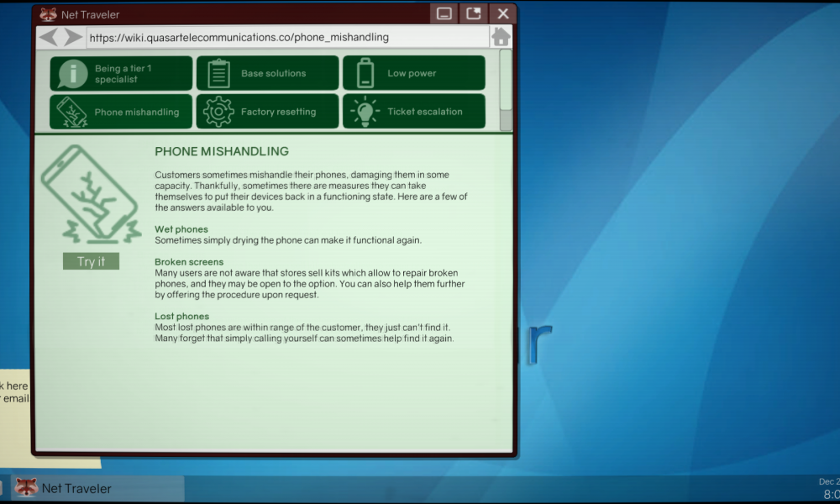This screenshot has height=504, width=840.
Task: Click the URL address bar
Action: [287, 37]
